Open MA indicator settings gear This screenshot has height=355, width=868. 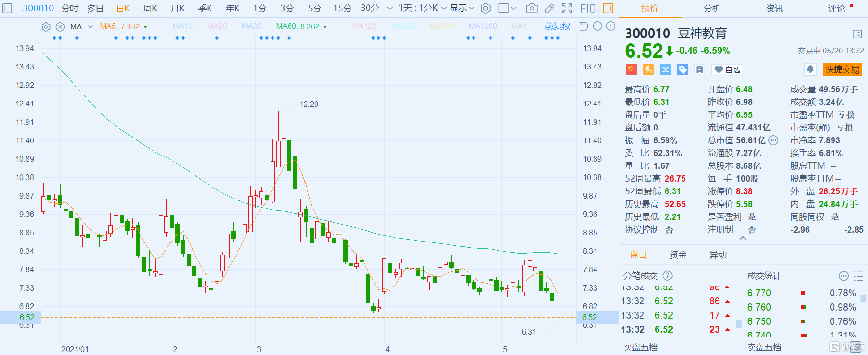click(x=46, y=26)
